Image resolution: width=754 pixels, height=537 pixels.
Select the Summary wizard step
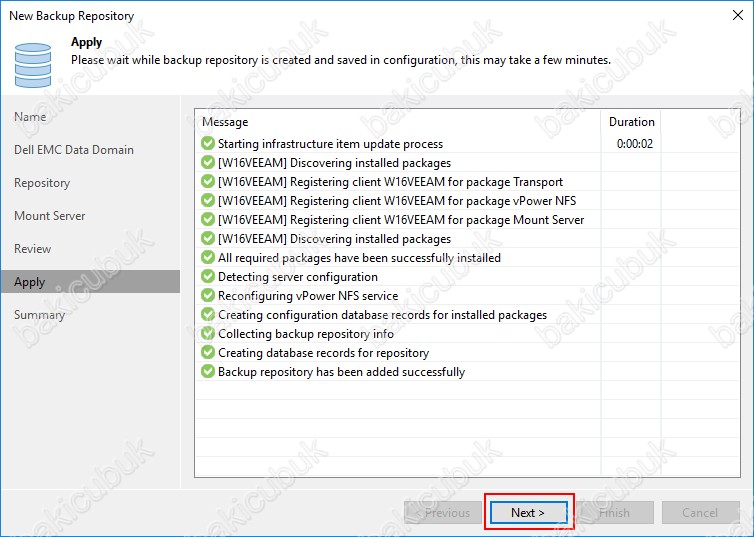(x=39, y=315)
